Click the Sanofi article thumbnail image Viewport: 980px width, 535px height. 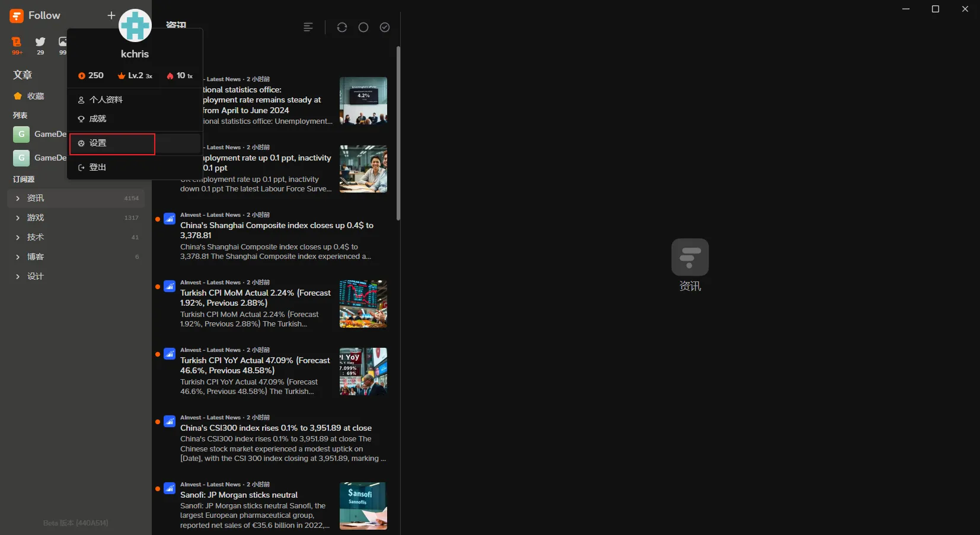click(363, 505)
